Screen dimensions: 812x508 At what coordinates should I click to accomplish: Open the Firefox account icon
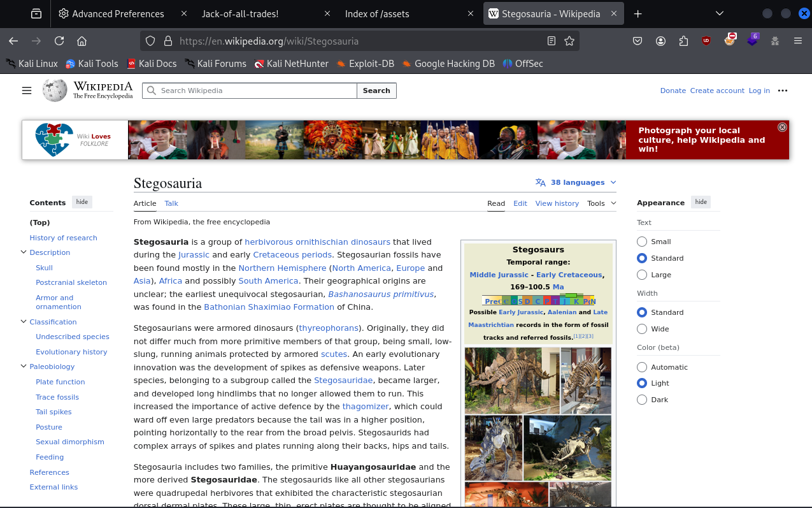coord(661,41)
